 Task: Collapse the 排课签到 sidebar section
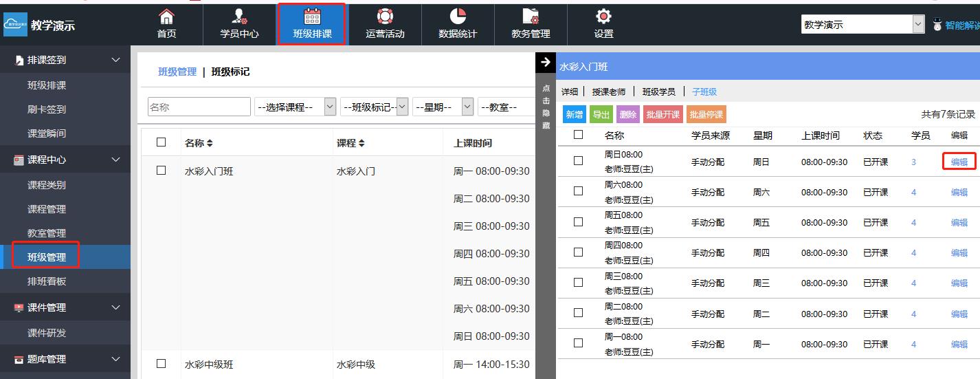115,60
